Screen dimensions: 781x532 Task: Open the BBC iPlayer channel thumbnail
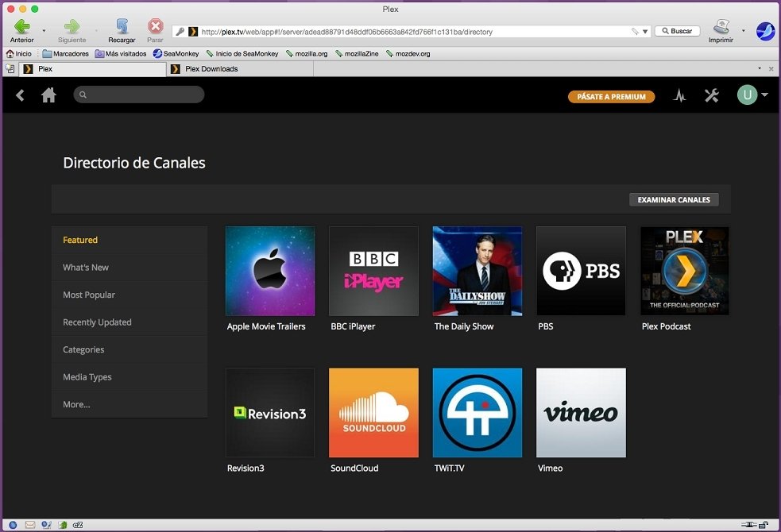(373, 272)
